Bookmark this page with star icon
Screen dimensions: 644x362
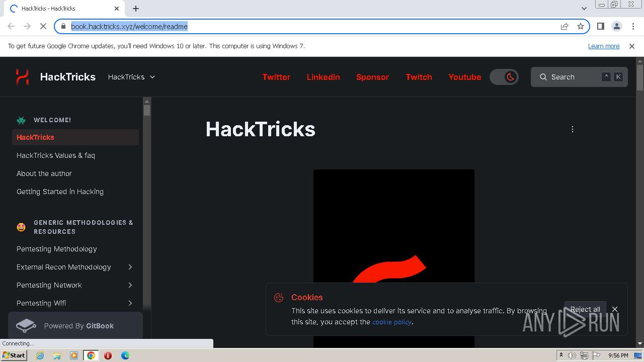click(581, 26)
